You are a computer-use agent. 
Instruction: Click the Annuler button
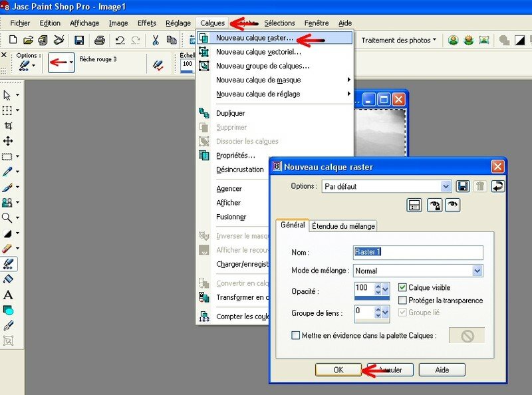pyautogui.click(x=390, y=370)
